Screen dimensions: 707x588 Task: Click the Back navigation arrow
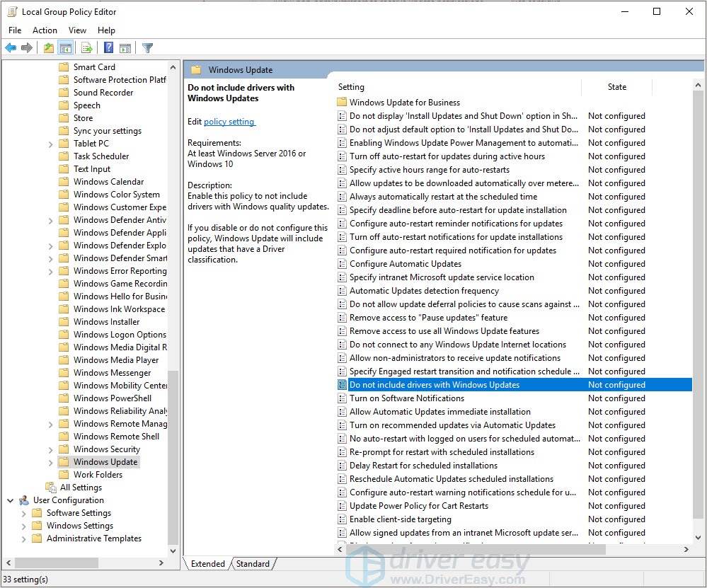click(x=10, y=47)
